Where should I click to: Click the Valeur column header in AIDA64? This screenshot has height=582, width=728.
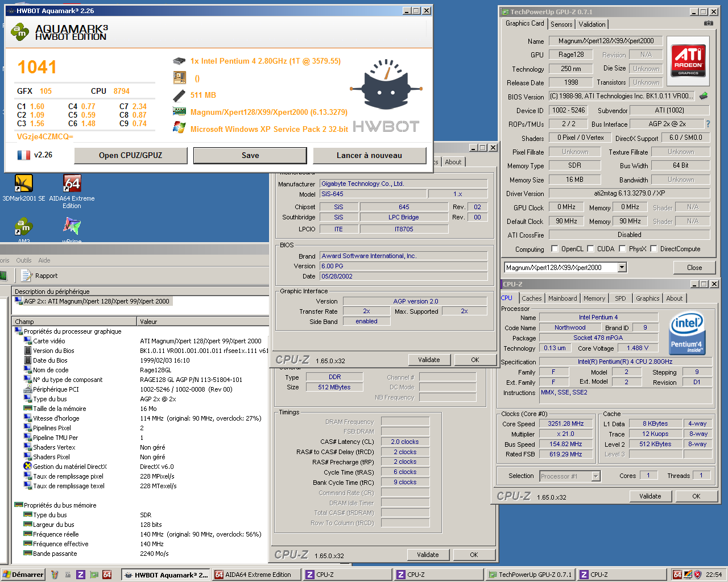tap(202, 322)
